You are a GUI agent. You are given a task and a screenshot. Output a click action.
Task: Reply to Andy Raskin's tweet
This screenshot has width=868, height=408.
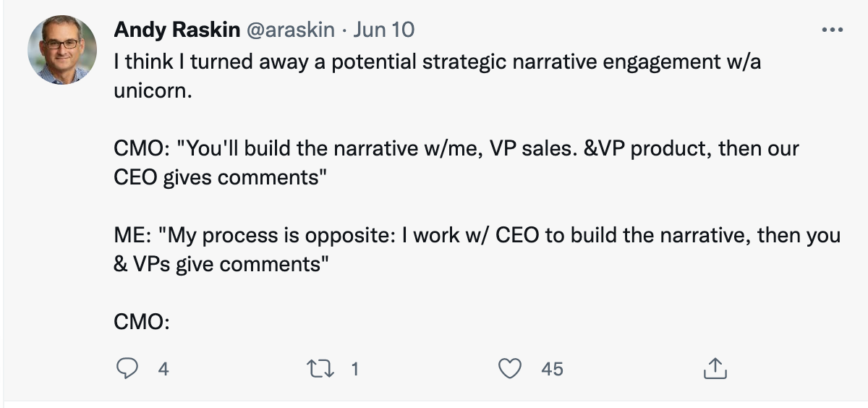pyautogui.click(x=128, y=369)
